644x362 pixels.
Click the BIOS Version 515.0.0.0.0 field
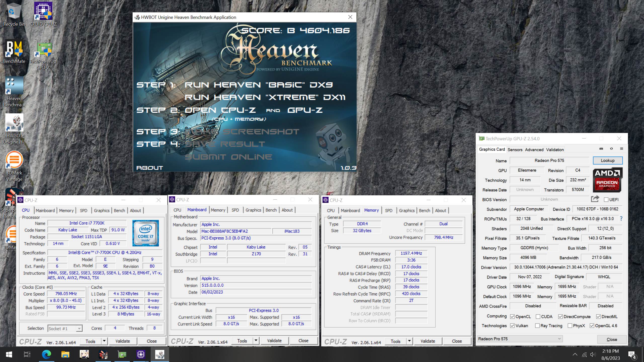256,285
